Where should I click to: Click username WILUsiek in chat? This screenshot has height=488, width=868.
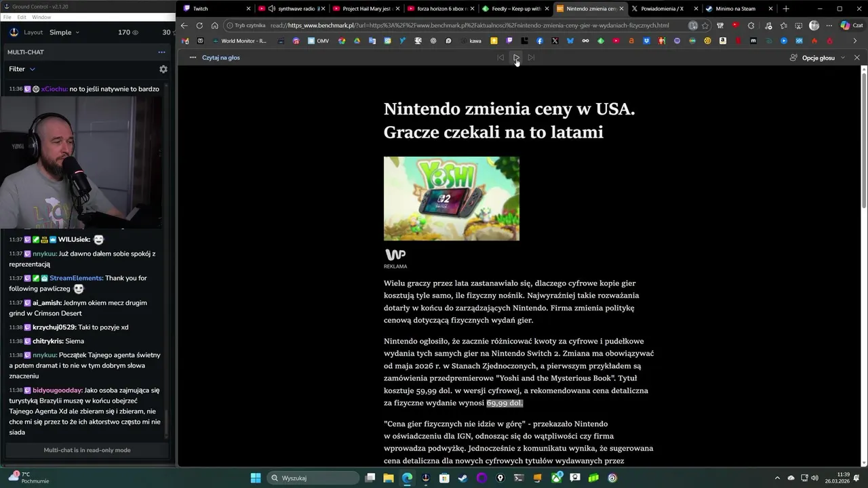tap(74, 239)
